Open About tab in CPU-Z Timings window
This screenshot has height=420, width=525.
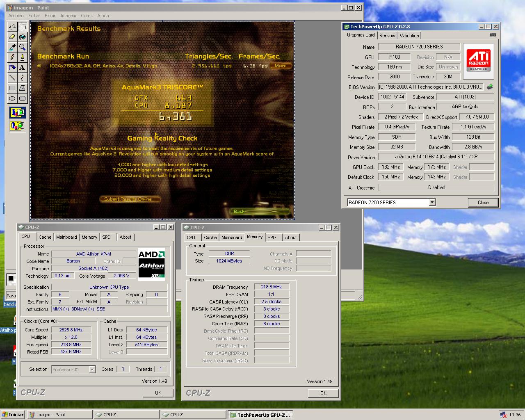click(291, 237)
